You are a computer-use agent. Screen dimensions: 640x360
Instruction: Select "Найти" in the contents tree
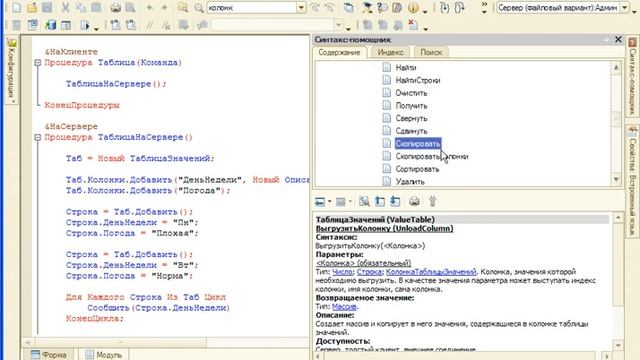tap(406, 68)
